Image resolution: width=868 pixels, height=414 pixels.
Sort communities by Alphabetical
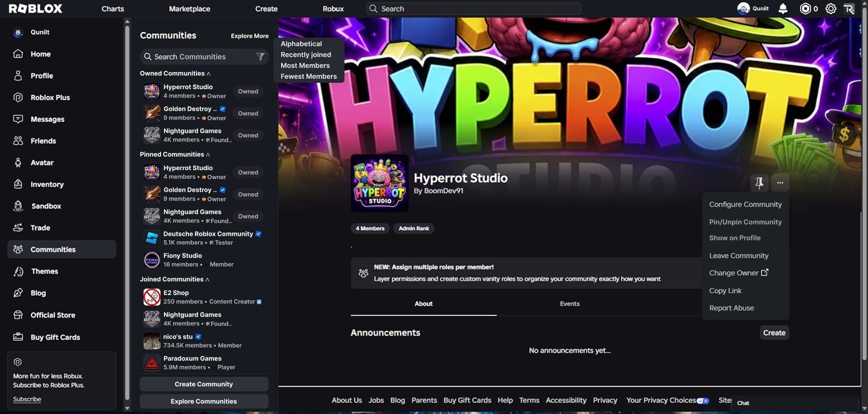(x=301, y=44)
